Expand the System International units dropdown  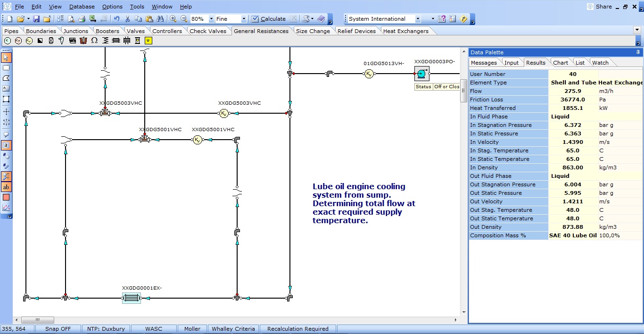click(418, 19)
